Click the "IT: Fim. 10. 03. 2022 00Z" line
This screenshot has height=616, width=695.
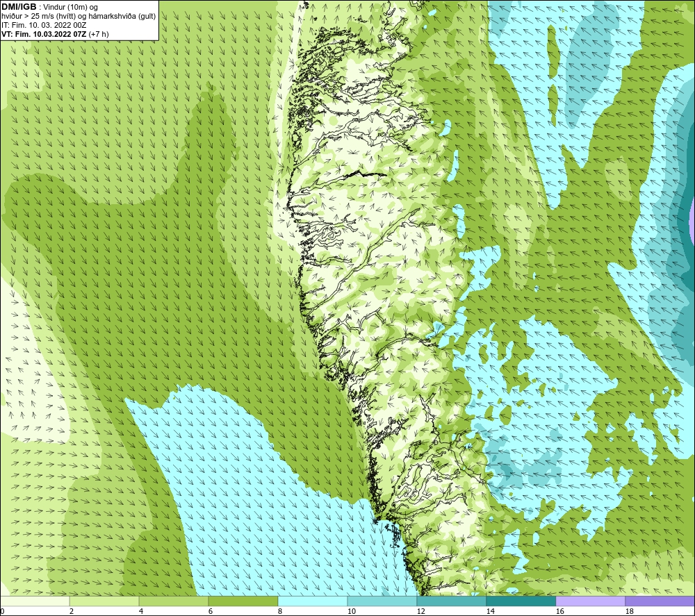point(44,25)
